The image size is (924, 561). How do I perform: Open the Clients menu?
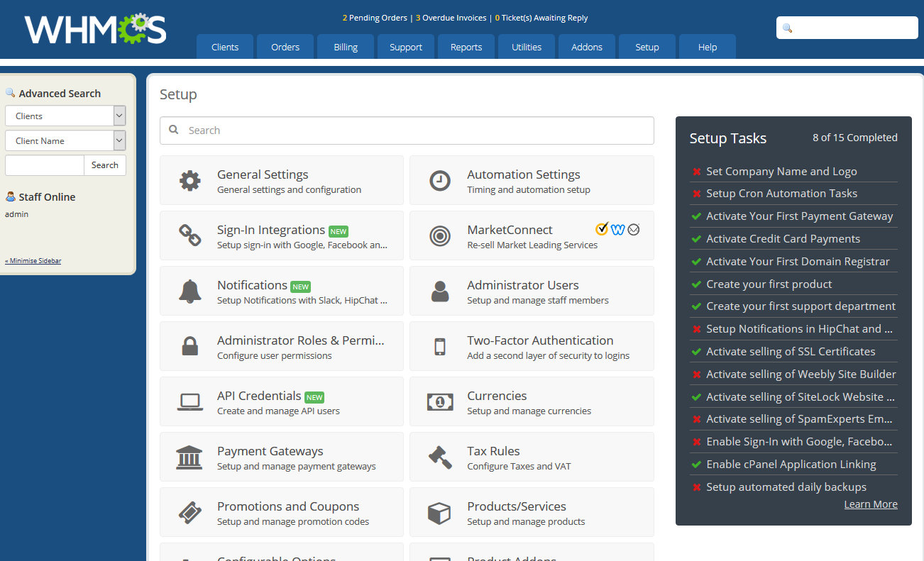point(225,47)
